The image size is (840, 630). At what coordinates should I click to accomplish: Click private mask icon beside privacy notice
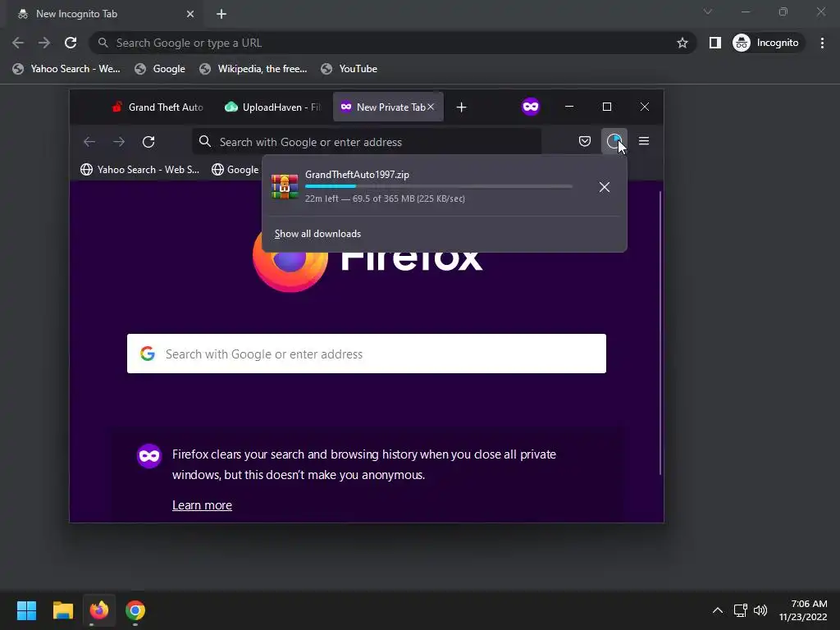[x=149, y=456]
